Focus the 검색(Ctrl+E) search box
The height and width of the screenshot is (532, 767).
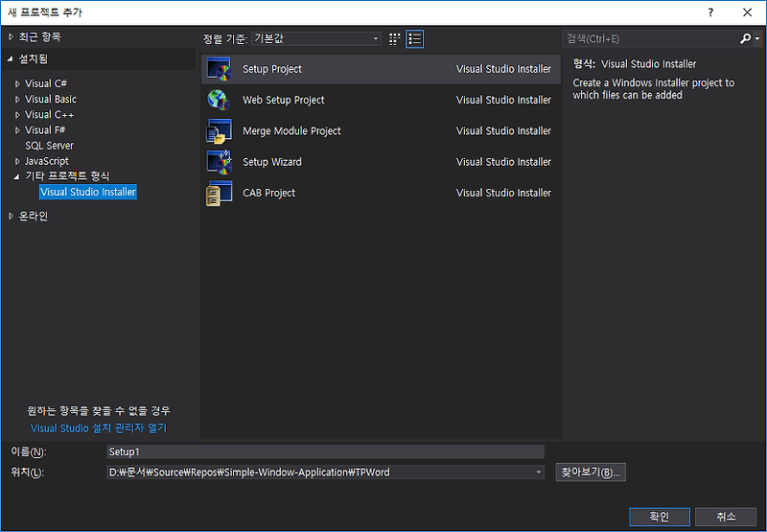point(651,38)
